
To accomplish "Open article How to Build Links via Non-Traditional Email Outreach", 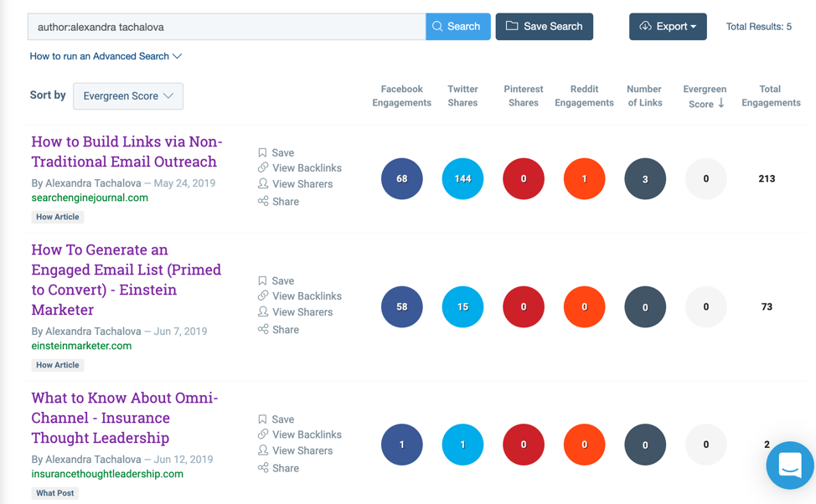I will point(127,152).
